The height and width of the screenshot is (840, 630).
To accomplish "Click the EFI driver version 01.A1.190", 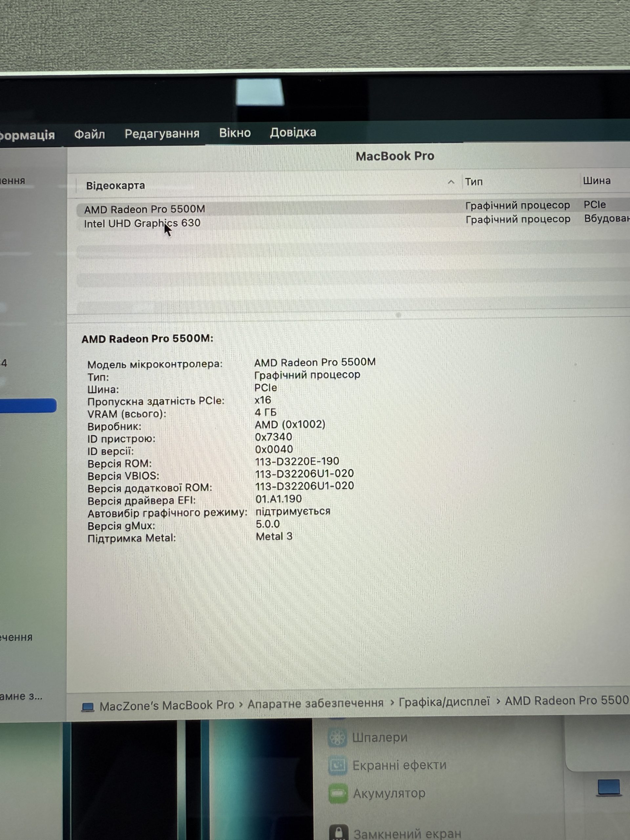I will [x=278, y=499].
